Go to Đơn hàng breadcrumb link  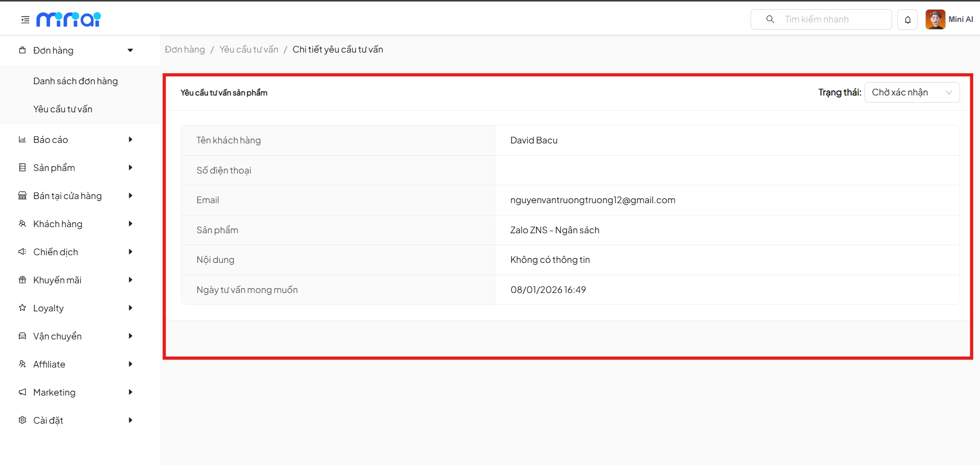(184, 50)
